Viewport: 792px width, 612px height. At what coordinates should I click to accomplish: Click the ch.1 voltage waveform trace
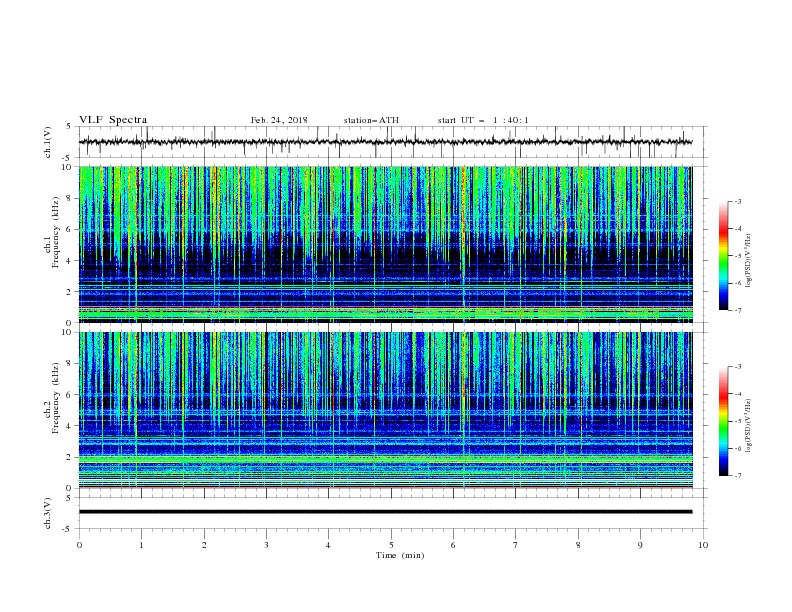pos(386,142)
